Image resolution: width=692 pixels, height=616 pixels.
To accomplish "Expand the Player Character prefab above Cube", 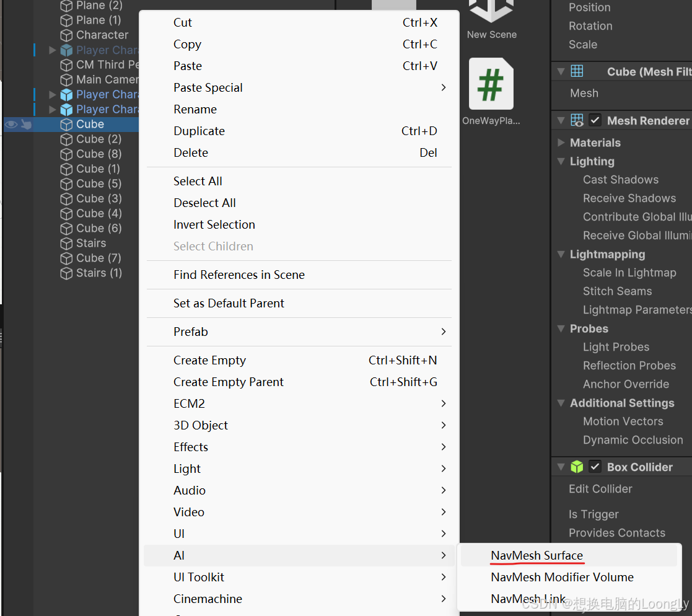I will click(x=52, y=110).
